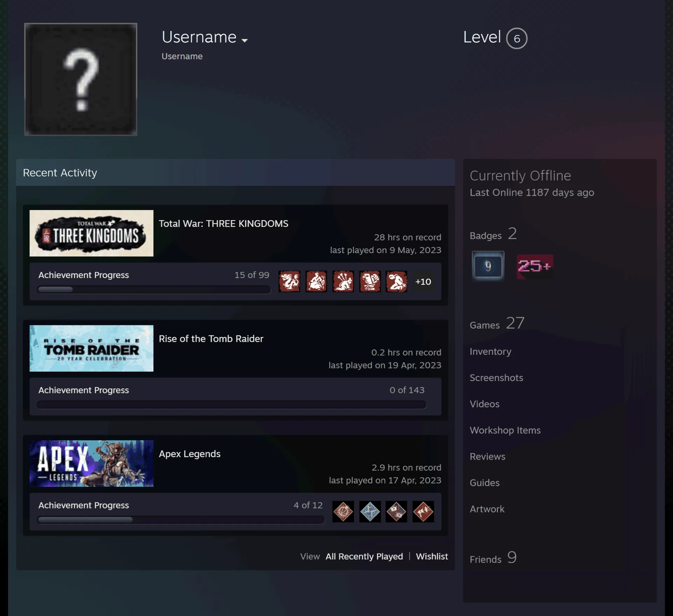Image resolution: width=673 pixels, height=616 pixels.
Task: Open the Apex Legends title link
Action: point(190,454)
